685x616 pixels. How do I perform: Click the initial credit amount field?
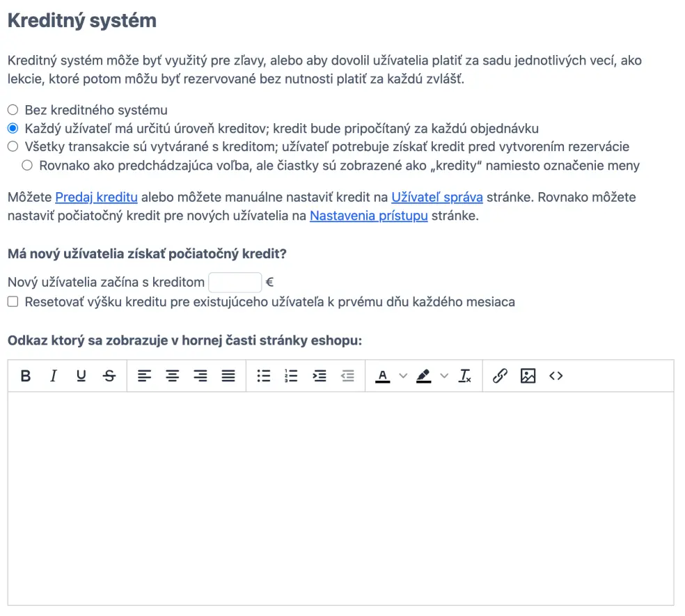pos(235,283)
